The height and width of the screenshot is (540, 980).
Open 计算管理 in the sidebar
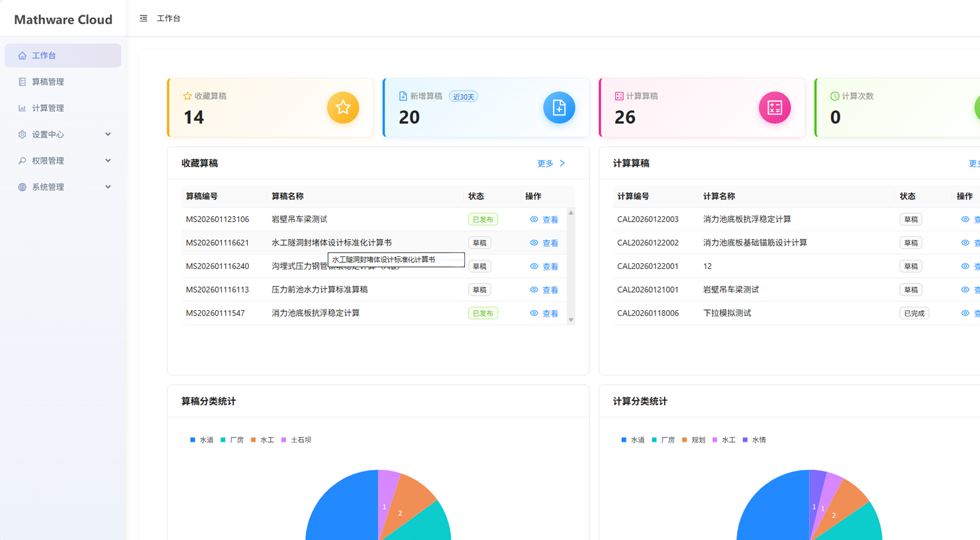48,108
